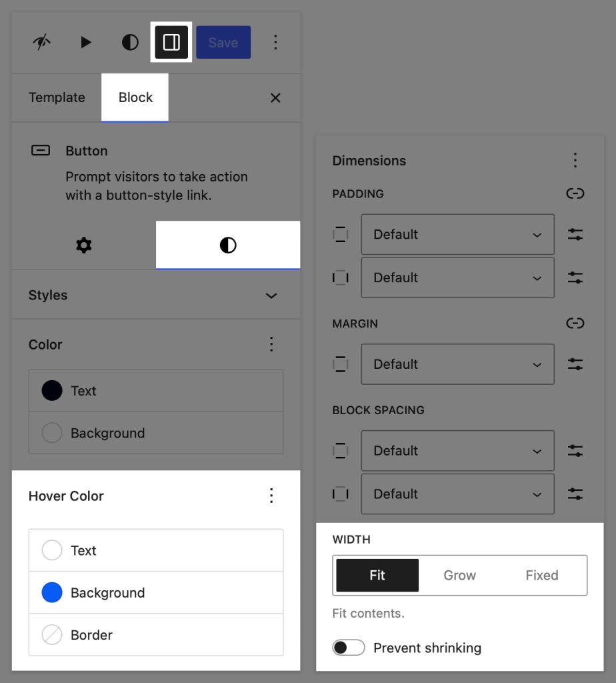Select the Grow width option
616x683 pixels.
460,576
